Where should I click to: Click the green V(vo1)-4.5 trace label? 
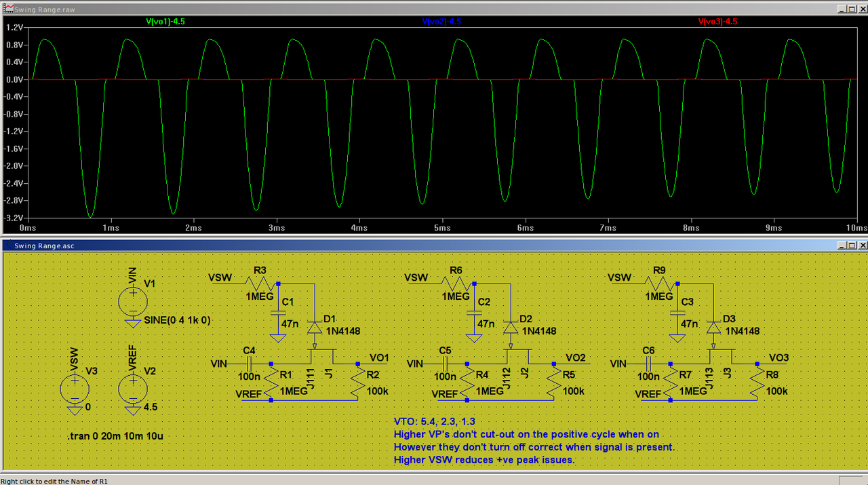point(165,22)
